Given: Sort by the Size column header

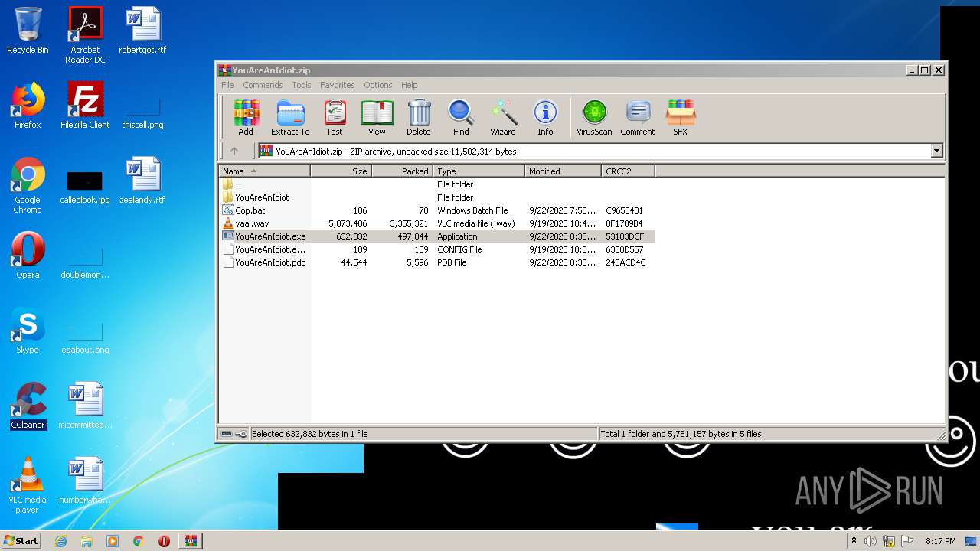Looking at the screenshot, I should tap(341, 171).
